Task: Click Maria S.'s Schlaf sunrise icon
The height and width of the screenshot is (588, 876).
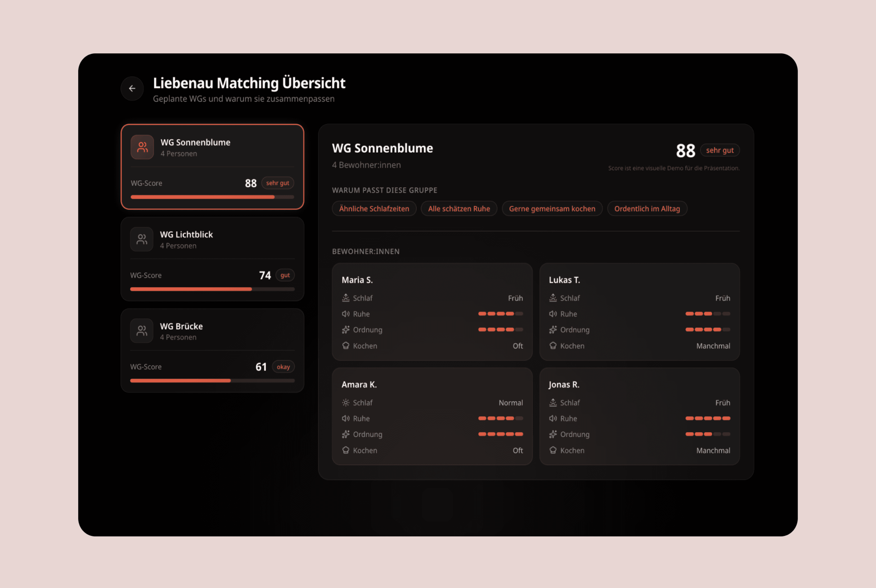Action: (x=346, y=298)
